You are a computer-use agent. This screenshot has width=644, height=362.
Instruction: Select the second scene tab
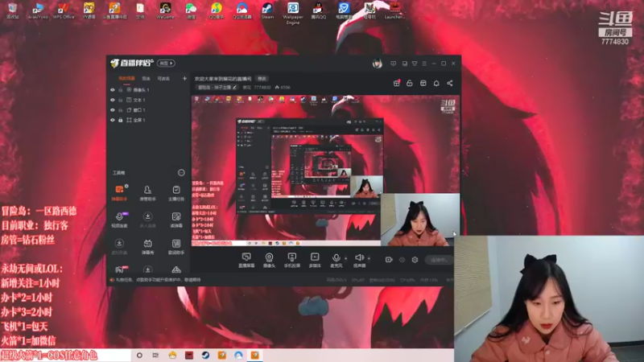[147, 78]
